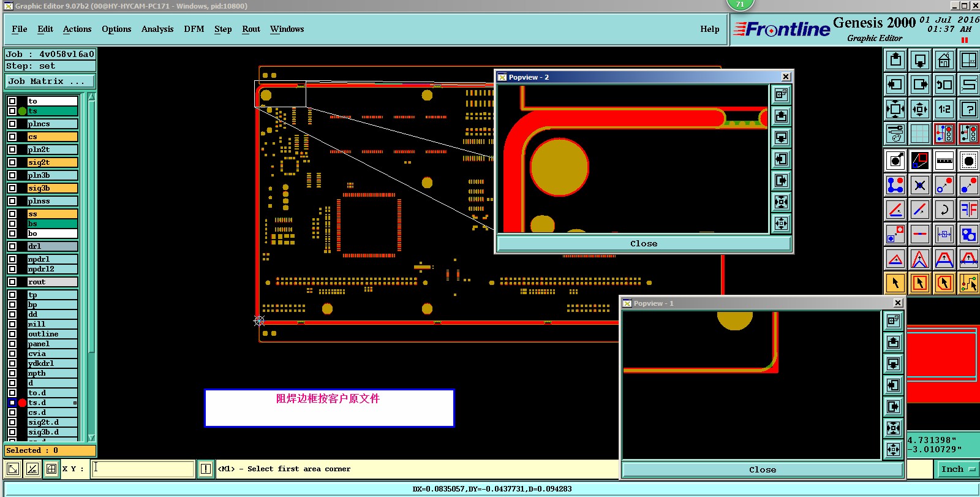Open the display tools and palette icon

tap(895, 134)
